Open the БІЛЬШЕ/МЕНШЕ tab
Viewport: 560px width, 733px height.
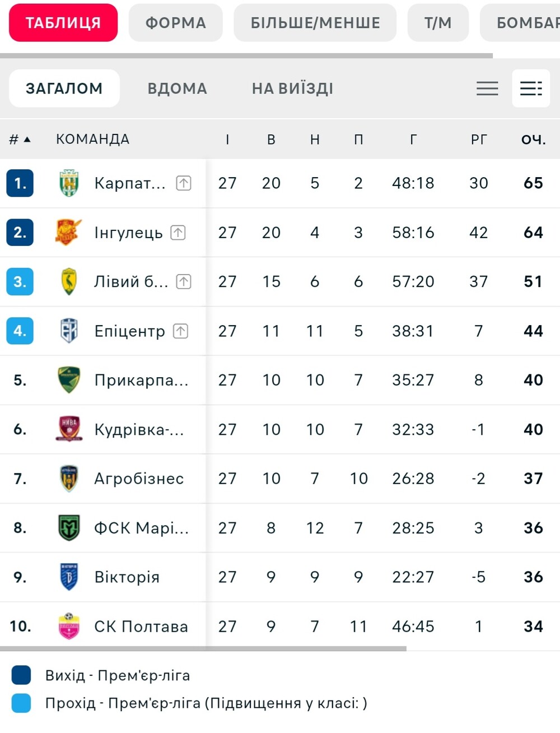click(315, 23)
